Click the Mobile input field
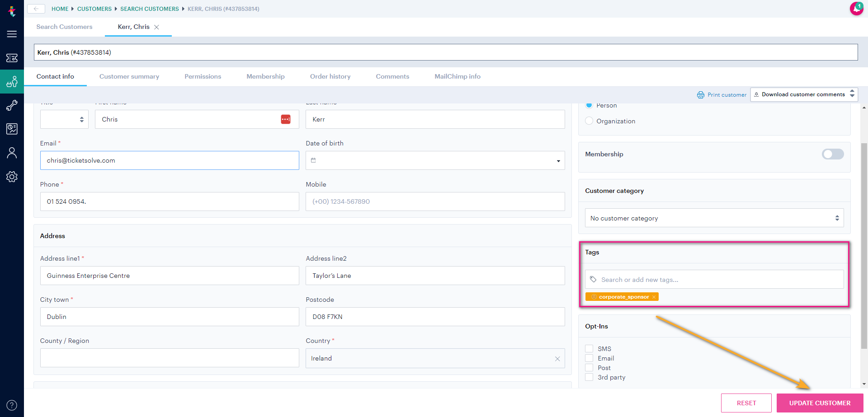 tap(435, 201)
